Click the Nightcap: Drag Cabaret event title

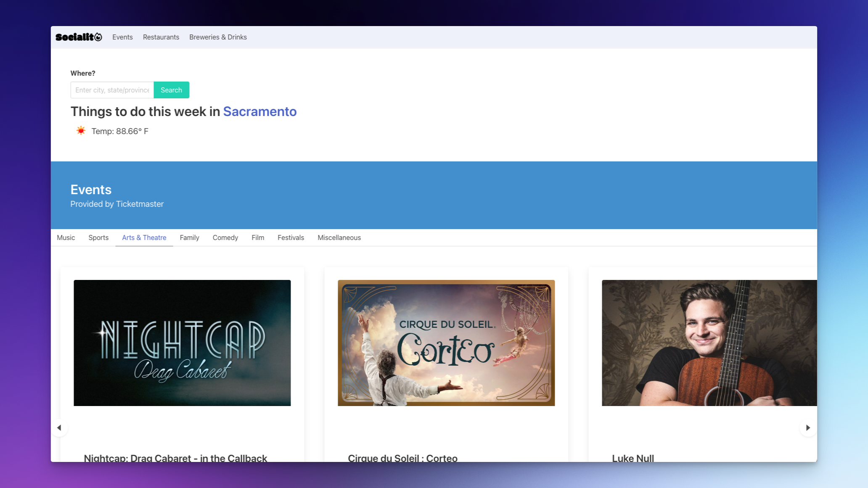(175, 457)
